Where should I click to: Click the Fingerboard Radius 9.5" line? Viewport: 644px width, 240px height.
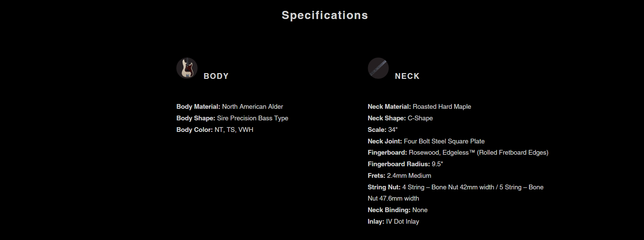[405, 164]
